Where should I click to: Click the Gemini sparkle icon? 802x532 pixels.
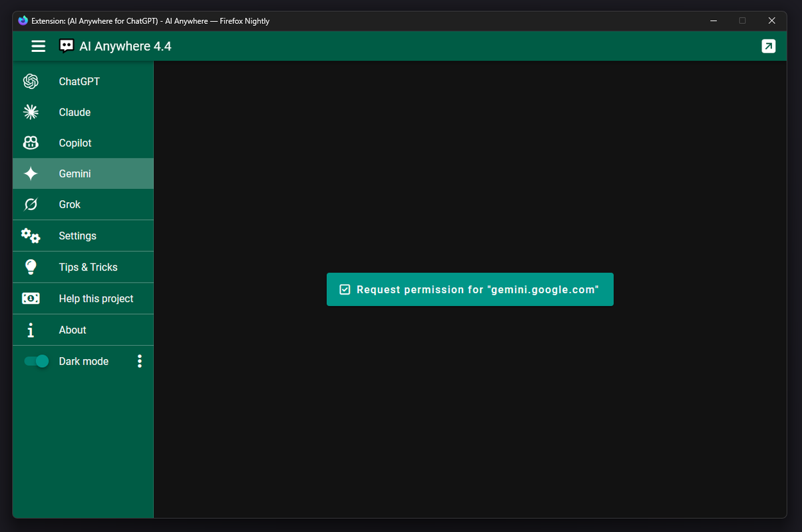tap(31, 174)
